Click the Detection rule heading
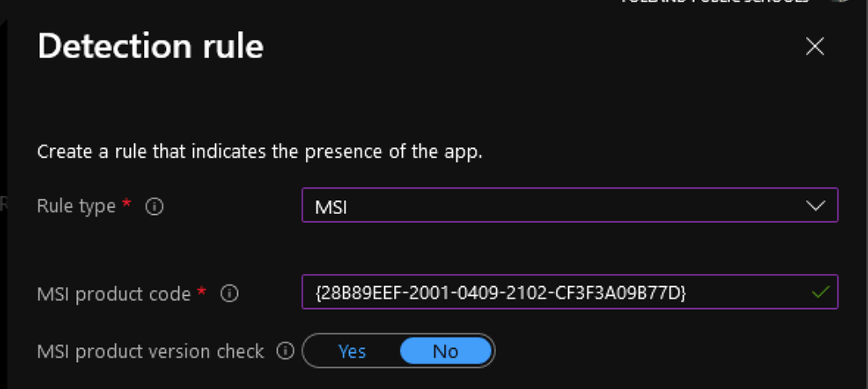This screenshot has width=868, height=389. [150, 46]
